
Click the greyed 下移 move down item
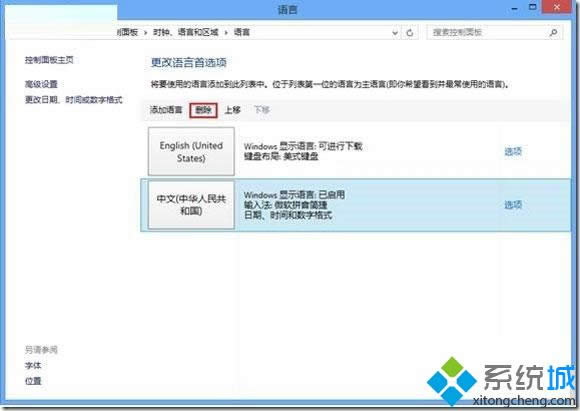(262, 110)
